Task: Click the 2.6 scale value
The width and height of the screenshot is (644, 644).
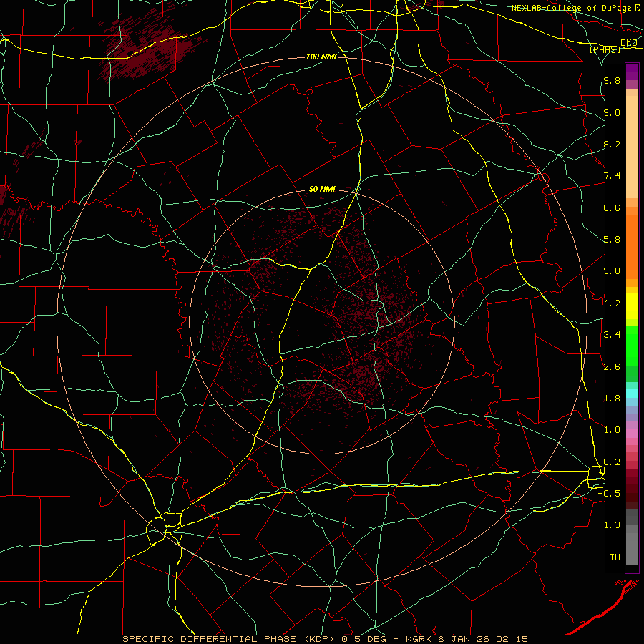Action: [x=612, y=366]
